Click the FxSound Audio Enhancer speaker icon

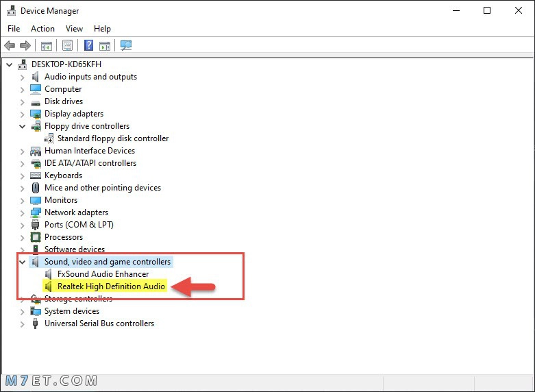[x=49, y=274]
